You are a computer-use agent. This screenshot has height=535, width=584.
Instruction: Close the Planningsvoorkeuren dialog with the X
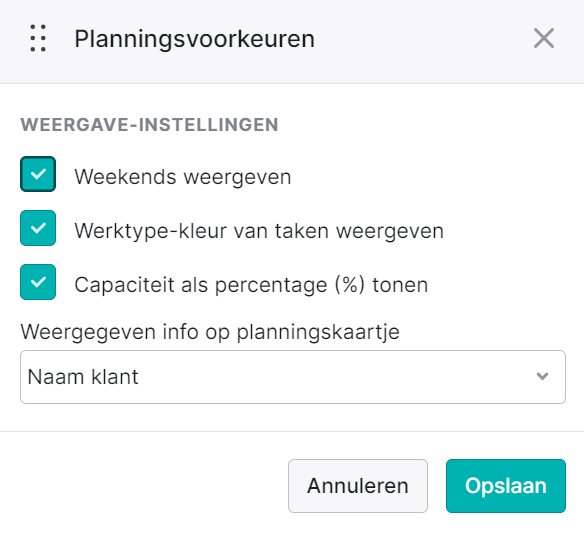544,38
